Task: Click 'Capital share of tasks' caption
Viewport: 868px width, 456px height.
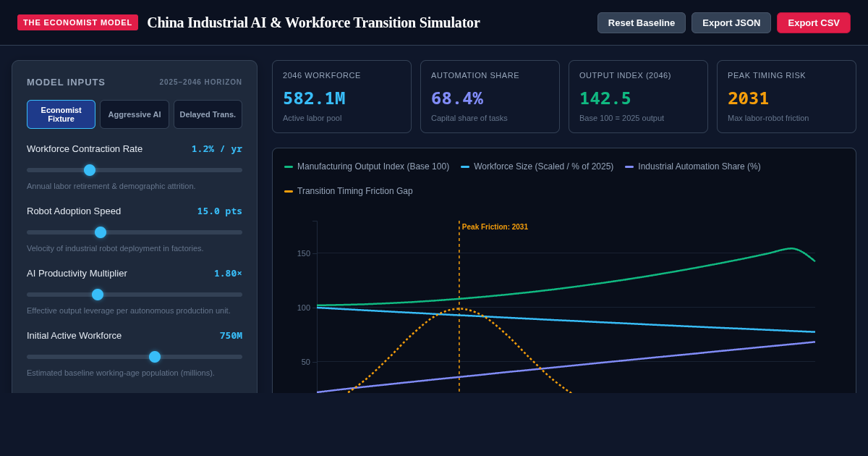Action: tap(469, 118)
